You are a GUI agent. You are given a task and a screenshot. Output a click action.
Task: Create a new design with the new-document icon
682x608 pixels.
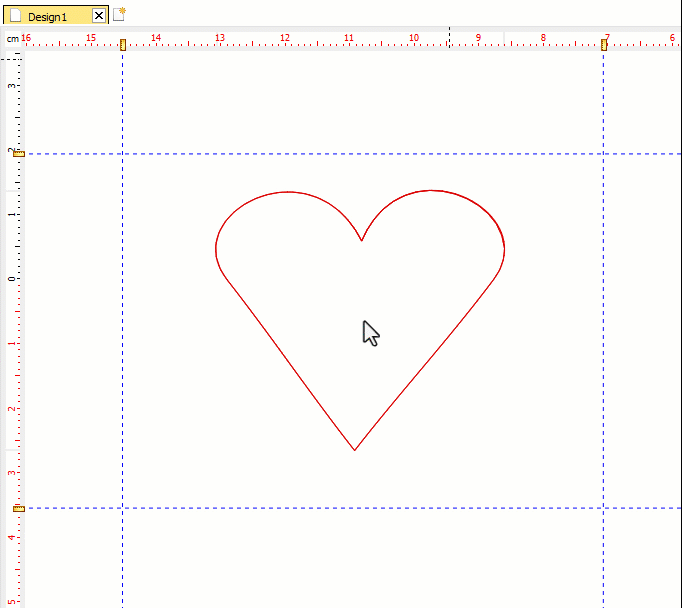coord(119,14)
